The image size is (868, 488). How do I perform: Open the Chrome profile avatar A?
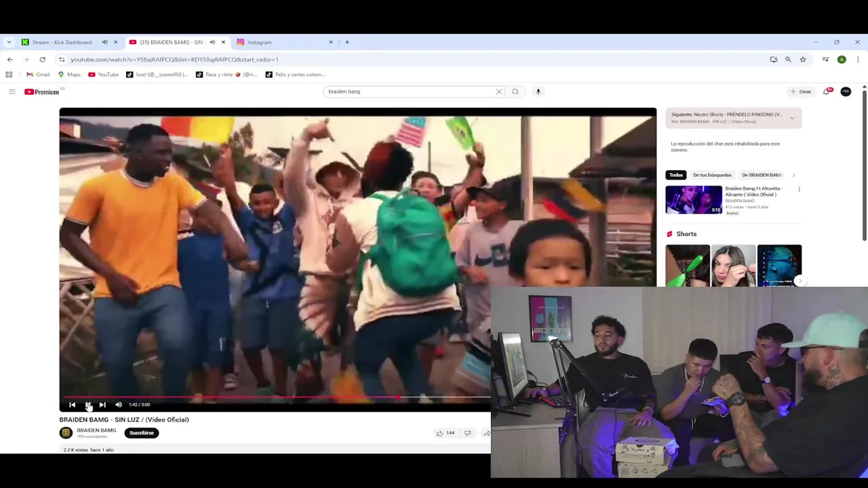pos(842,60)
